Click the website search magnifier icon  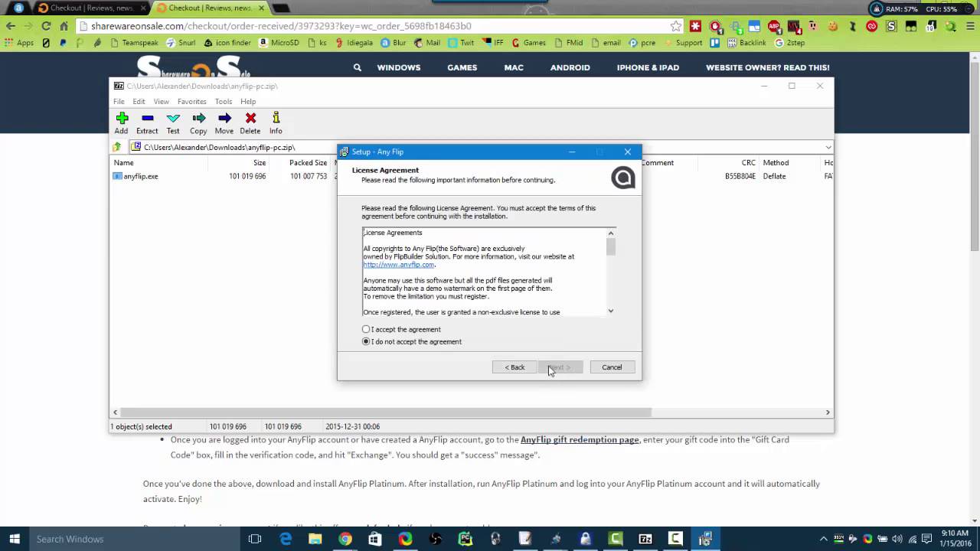tap(358, 67)
